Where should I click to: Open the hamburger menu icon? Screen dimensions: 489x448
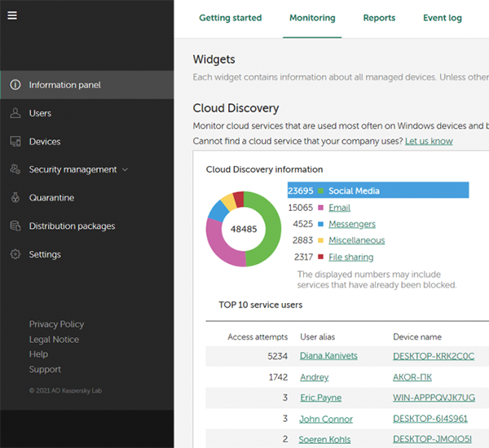[x=12, y=15]
